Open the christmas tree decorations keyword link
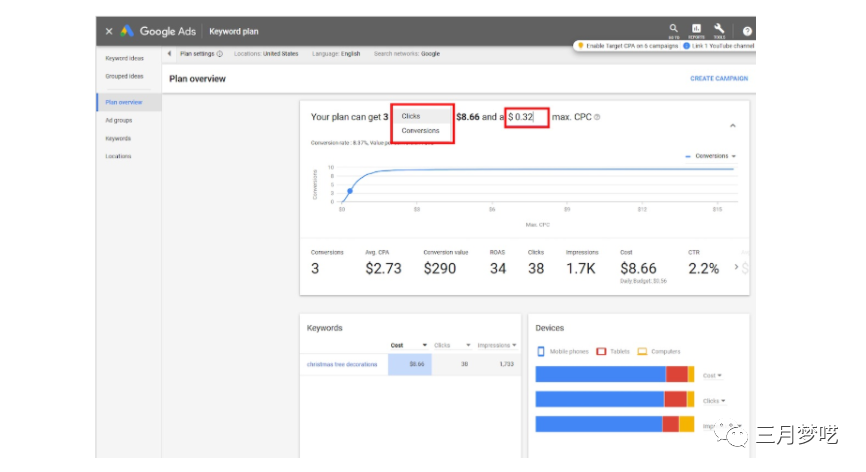Image resolution: width=866 pixels, height=472 pixels. point(342,365)
